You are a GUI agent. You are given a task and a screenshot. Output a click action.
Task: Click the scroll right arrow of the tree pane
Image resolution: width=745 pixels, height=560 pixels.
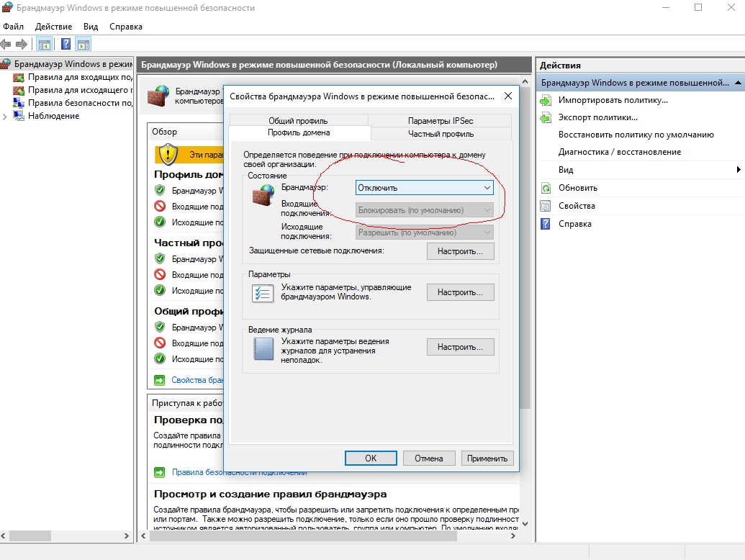[127, 536]
